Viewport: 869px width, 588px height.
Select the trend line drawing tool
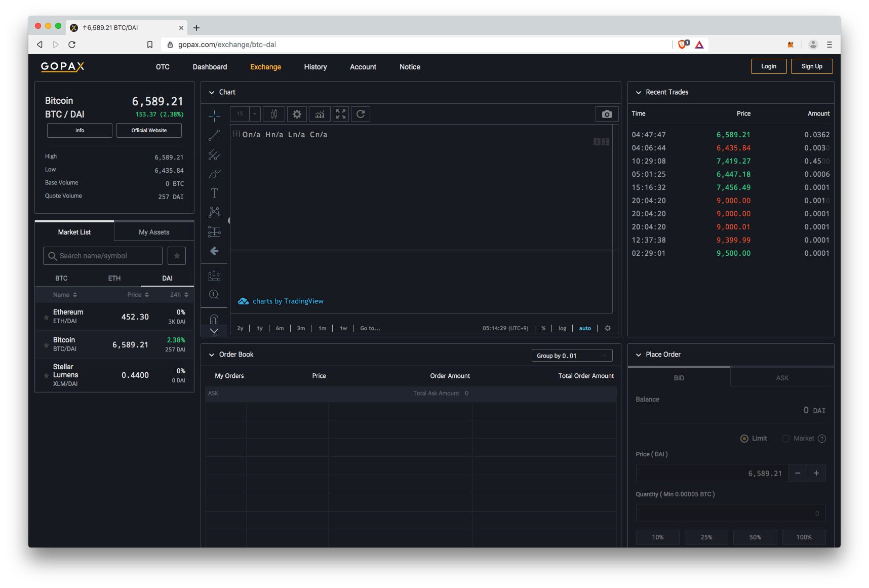[214, 135]
